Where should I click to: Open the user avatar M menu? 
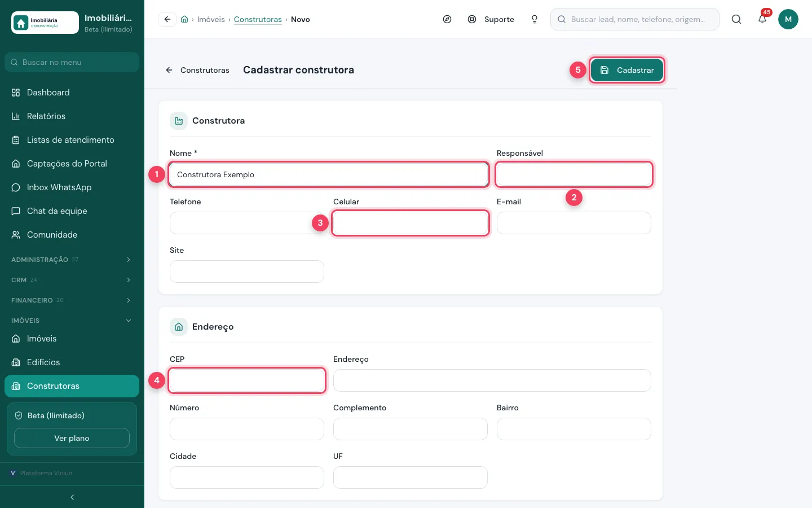point(788,19)
